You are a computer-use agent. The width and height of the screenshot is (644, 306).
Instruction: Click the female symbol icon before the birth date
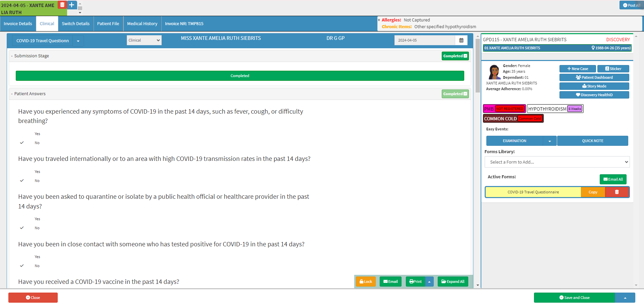(593, 48)
